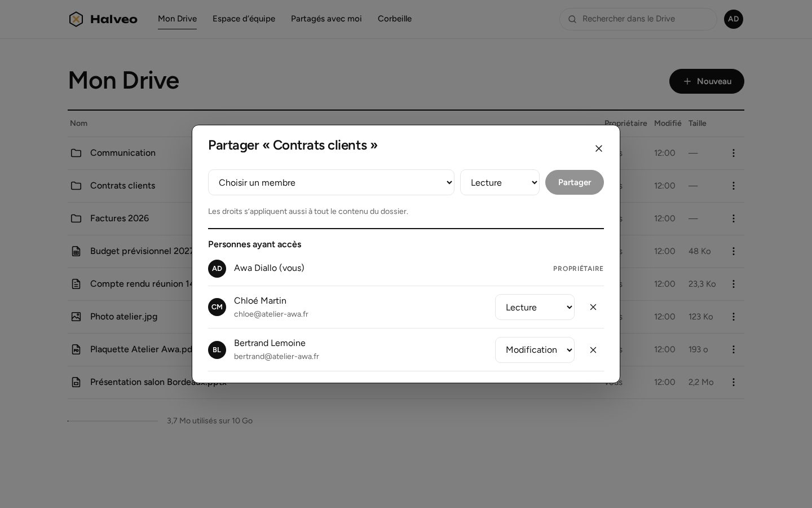This screenshot has height=508, width=812.
Task: Open the Lecture permission dropdown beside Partager
Action: point(500,182)
